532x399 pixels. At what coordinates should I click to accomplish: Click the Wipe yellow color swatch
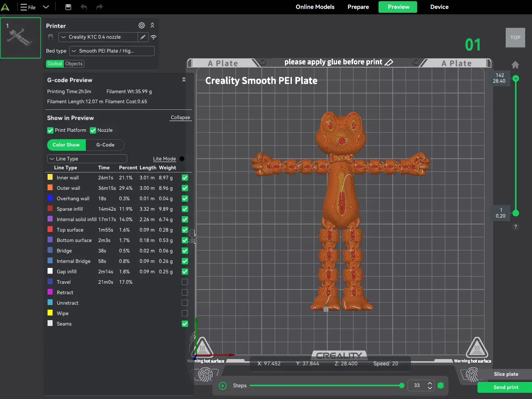[50, 313]
